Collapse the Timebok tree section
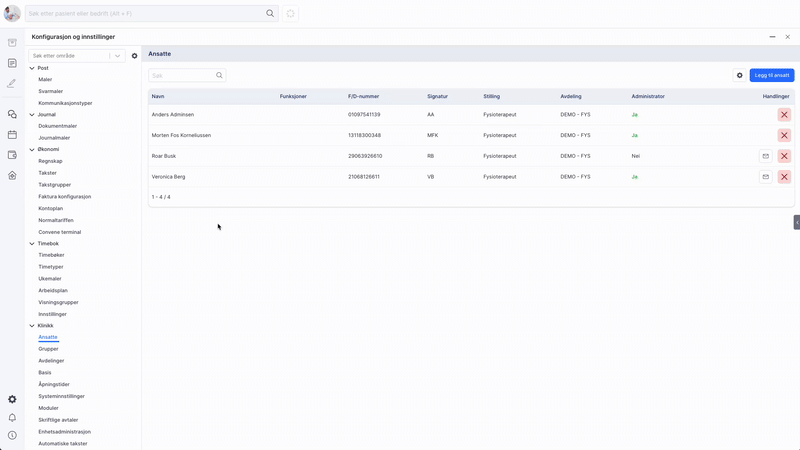The height and width of the screenshot is (450, 800). [x=32, y=244]
